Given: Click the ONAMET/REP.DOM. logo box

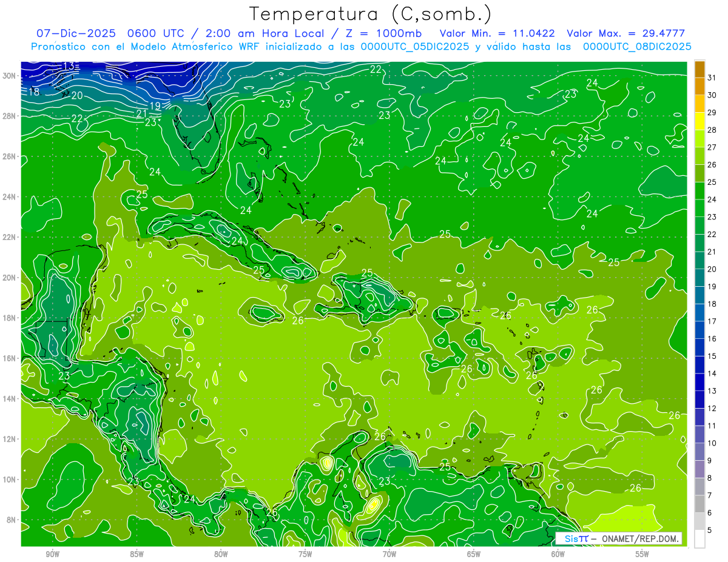Looking at the screenshot, I should pos(619,538).
